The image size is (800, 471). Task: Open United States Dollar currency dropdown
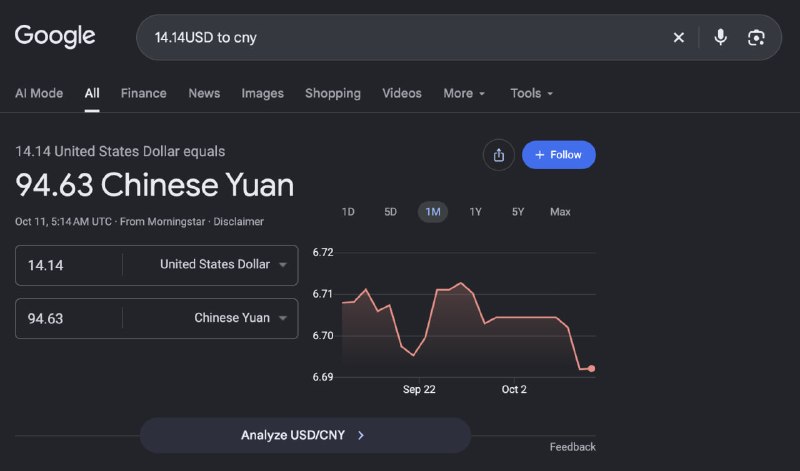[x=210, y=265]
